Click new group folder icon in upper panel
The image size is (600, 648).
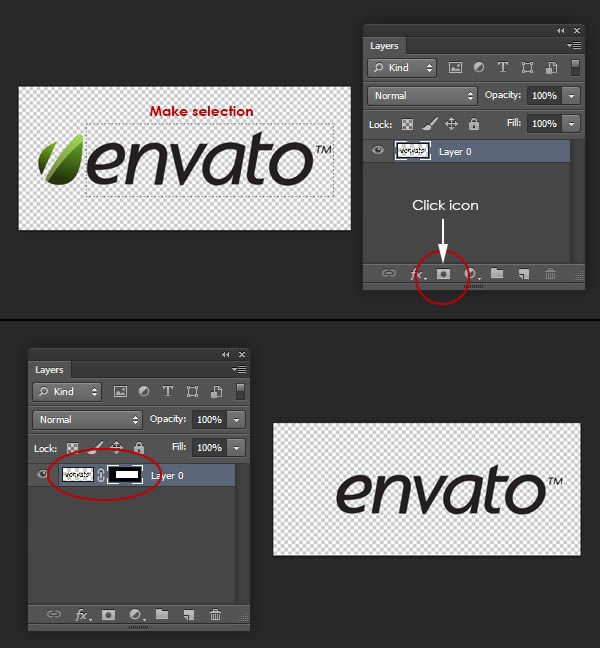point(497,273)
